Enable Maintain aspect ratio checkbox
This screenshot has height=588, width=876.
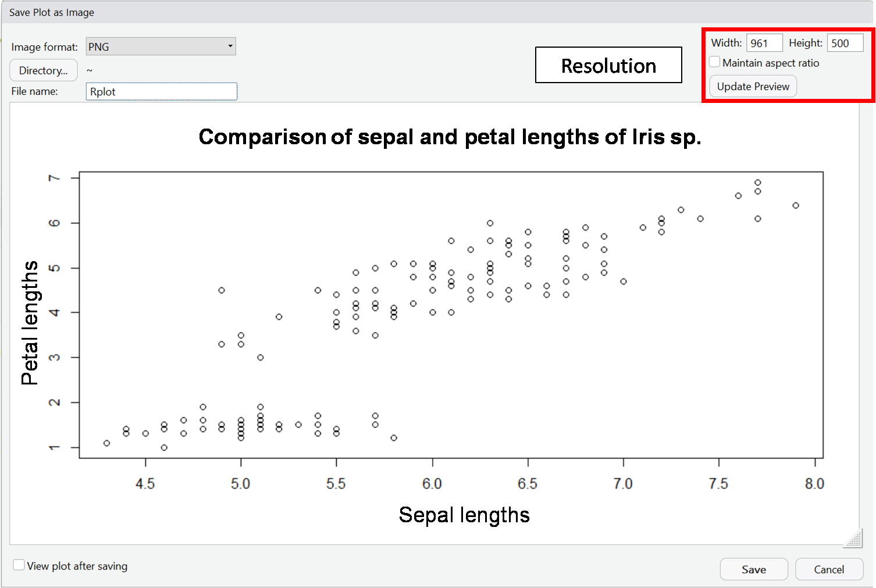pos(715,62)
